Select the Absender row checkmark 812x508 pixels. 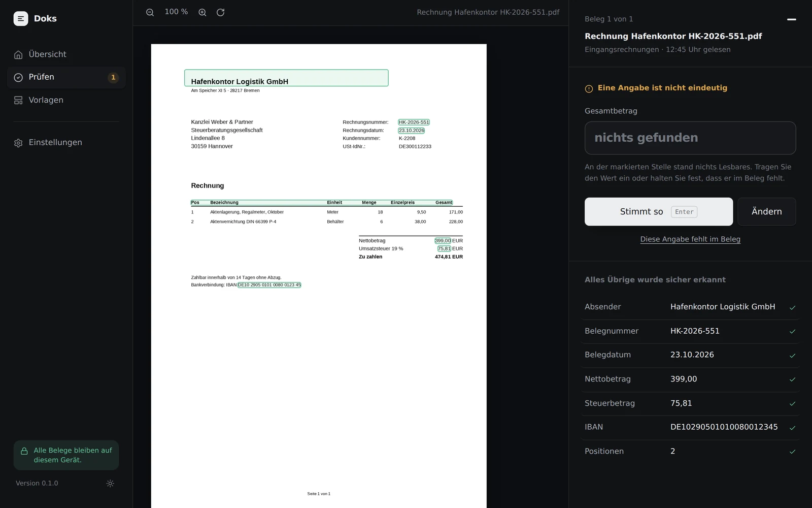point(792,307)
